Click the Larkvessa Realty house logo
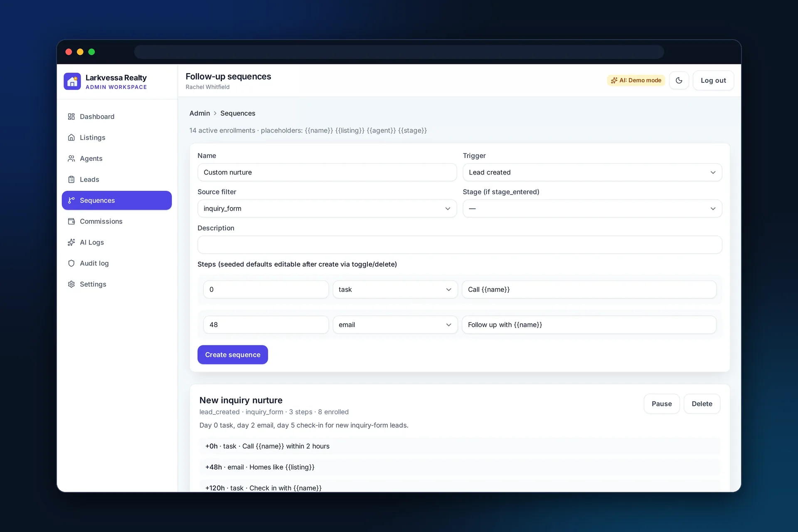Viewport: 798px width, 532px height. click(72, 81)
